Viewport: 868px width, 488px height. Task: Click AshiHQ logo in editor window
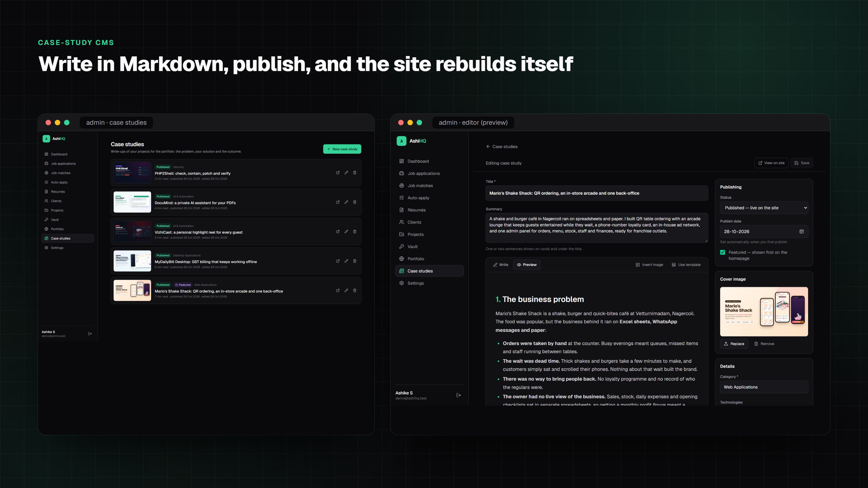[411, 141]
